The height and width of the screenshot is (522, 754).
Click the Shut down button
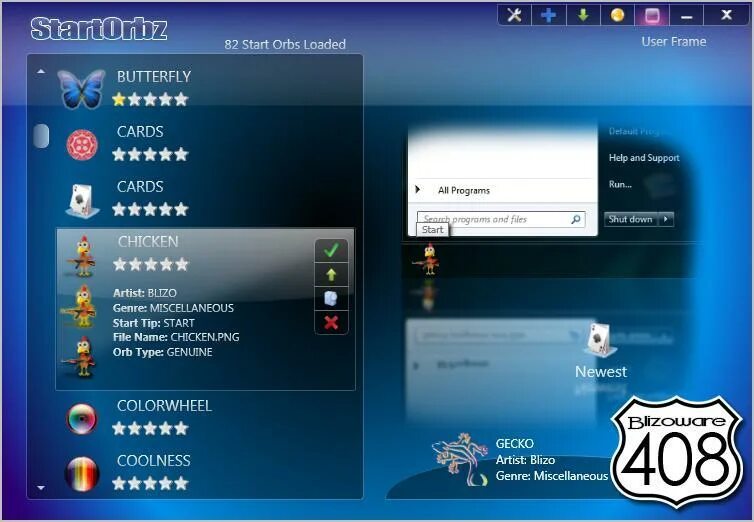631,219
